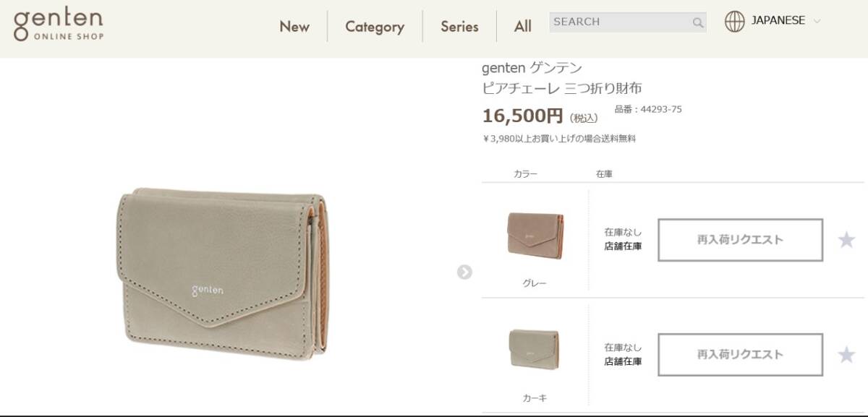Click the search magnifier icon
This screenshot has height=417, width=868.
(x=697, y=22)
